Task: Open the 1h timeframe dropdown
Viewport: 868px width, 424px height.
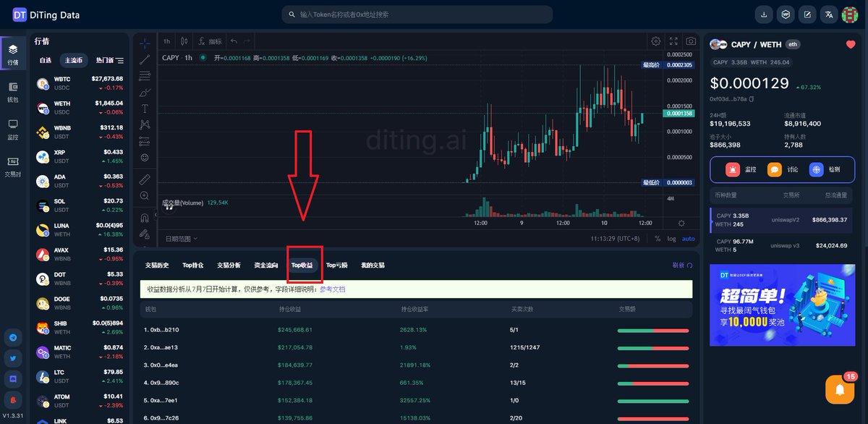Action: point(166,41)
